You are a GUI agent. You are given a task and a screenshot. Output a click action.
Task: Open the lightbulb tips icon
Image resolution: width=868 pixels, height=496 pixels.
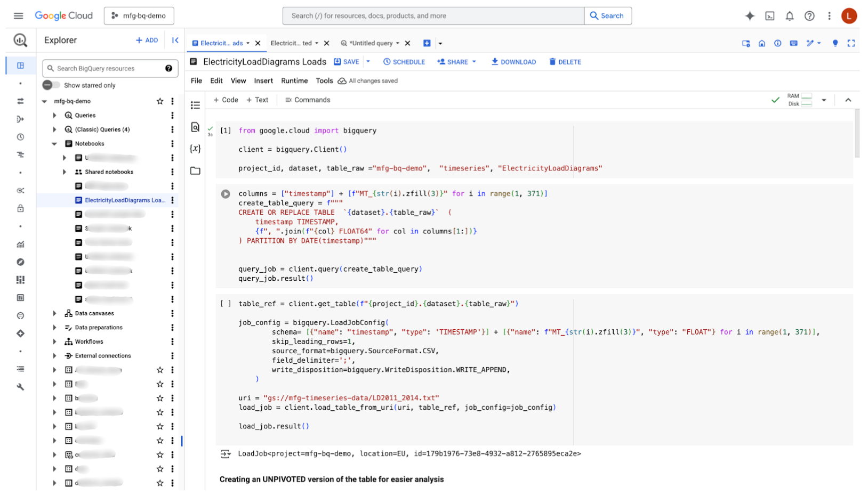pos(835,43)
